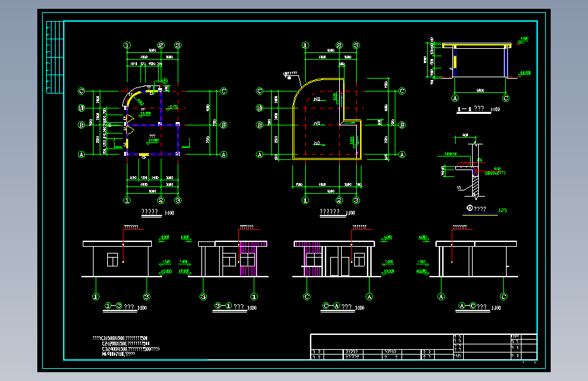The image size is (588, 381).
Task: Click axis bubble A under the 1-1 section
Action: [x=455, y=98]
